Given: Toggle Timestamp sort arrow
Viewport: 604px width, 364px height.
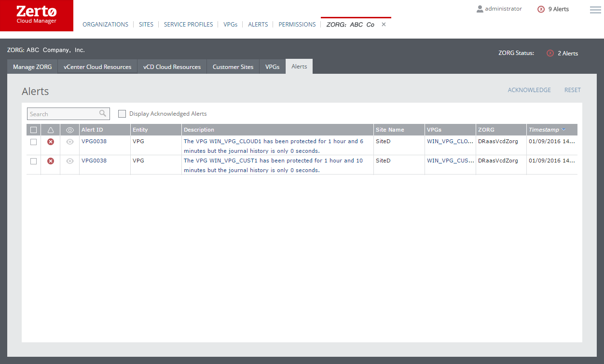Looking at the screenshot, I should coord(563,130).
